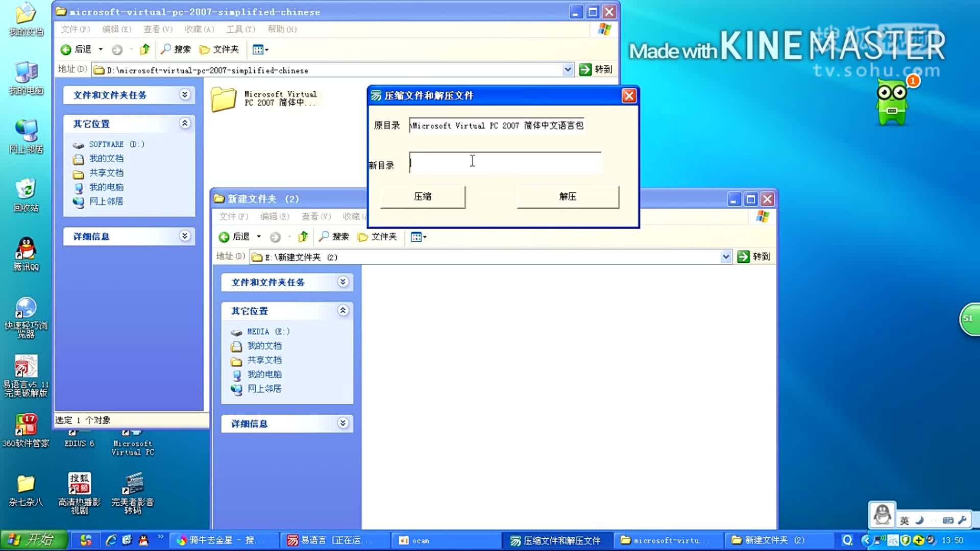
Task: Select 完美者影音转码 desktop icon
Action: pyautogui.click(x=133, y=493)
